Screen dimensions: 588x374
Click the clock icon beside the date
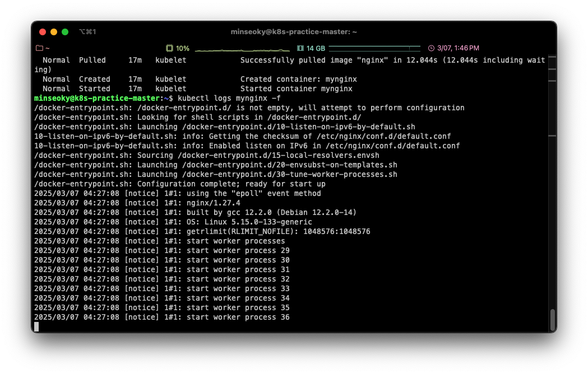[431, 48]
